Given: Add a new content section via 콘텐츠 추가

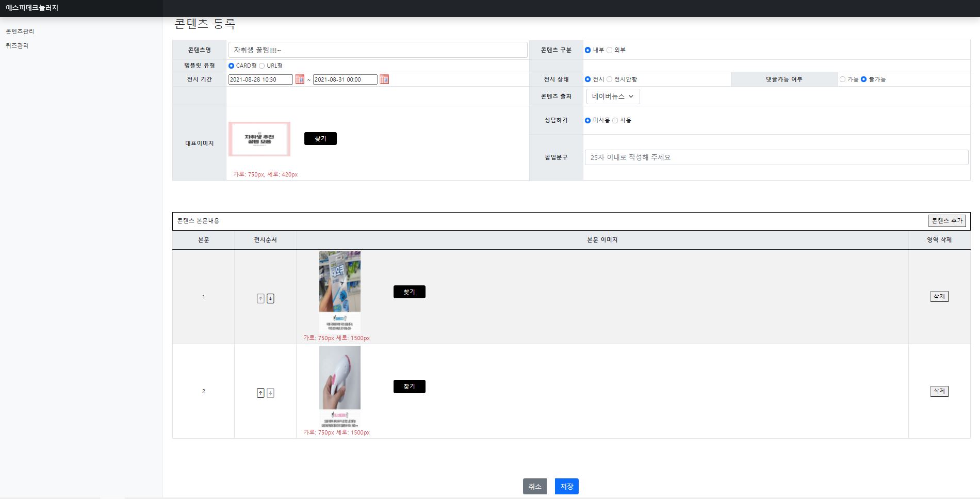Looking at the screenshot, I should pyautogui.click(x=947, y=220).
